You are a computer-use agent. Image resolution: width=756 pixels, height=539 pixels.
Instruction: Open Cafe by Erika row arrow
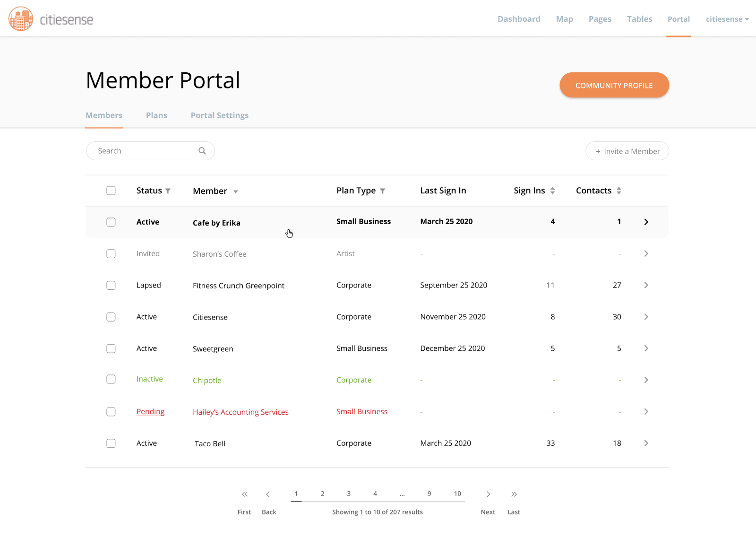coord(646,222)
